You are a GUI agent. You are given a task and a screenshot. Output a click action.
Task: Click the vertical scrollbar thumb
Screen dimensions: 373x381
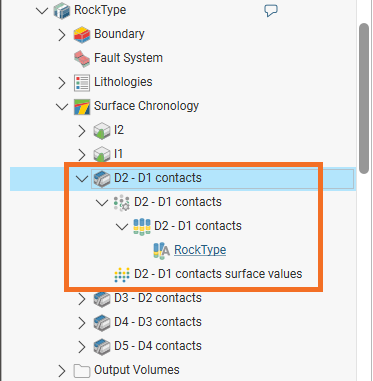point(364,98)
